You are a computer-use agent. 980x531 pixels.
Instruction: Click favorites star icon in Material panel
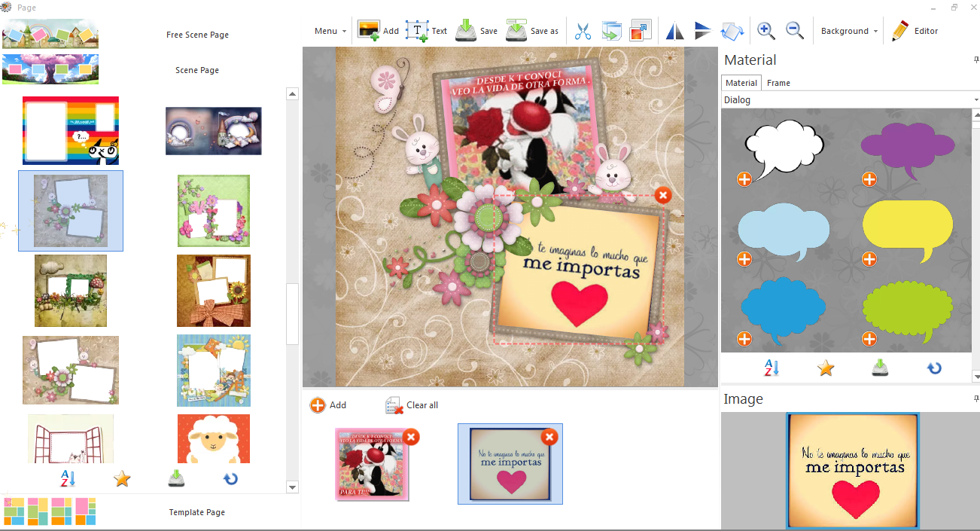click(x=826, y=368)
